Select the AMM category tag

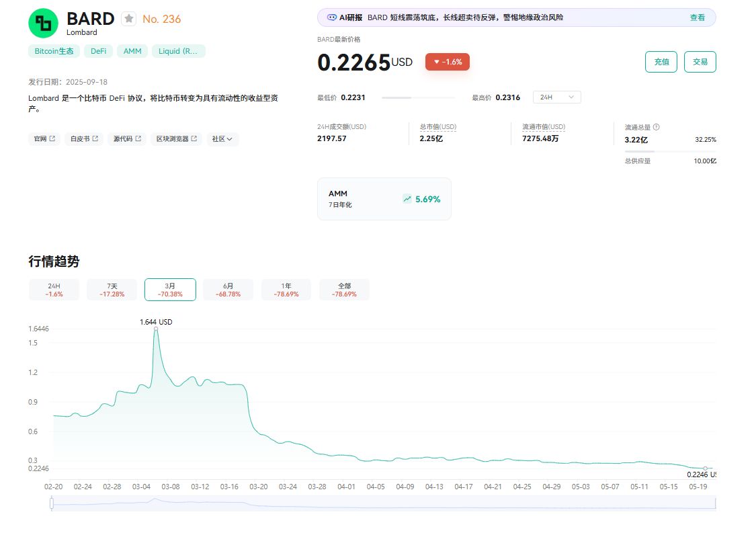(132, 51)
